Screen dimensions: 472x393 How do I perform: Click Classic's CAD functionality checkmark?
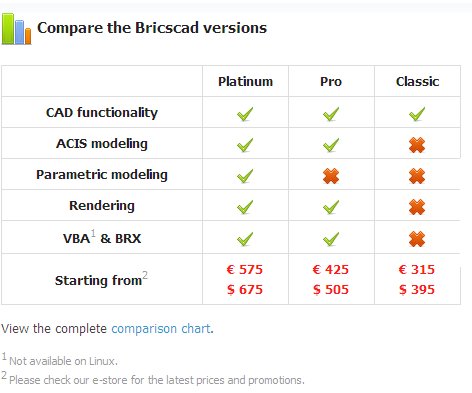(x=417, y=114)
